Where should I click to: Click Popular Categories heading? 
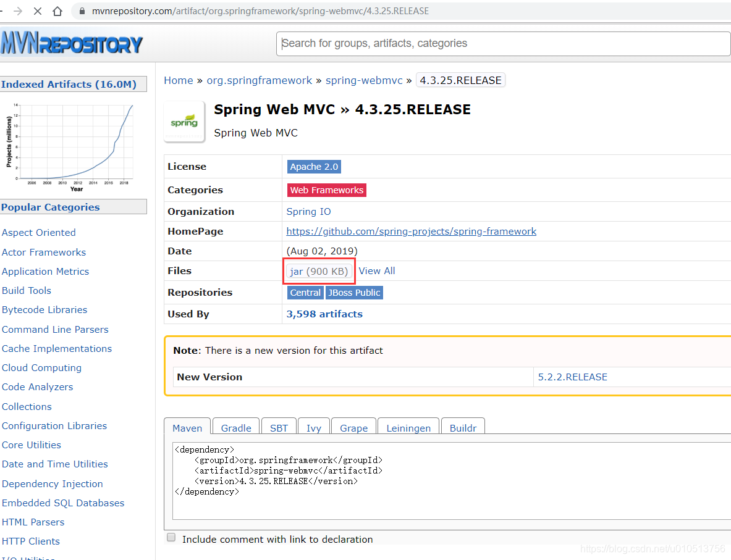50,207
